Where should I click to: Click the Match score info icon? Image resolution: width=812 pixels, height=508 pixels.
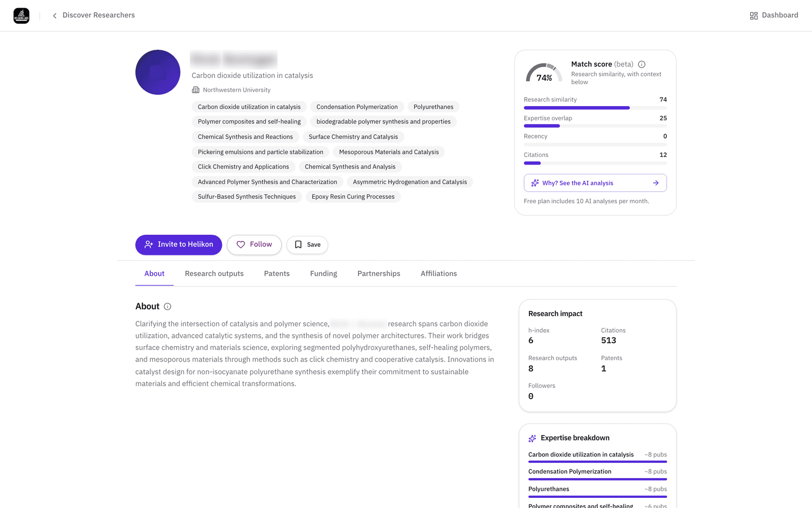pos(641,65)
